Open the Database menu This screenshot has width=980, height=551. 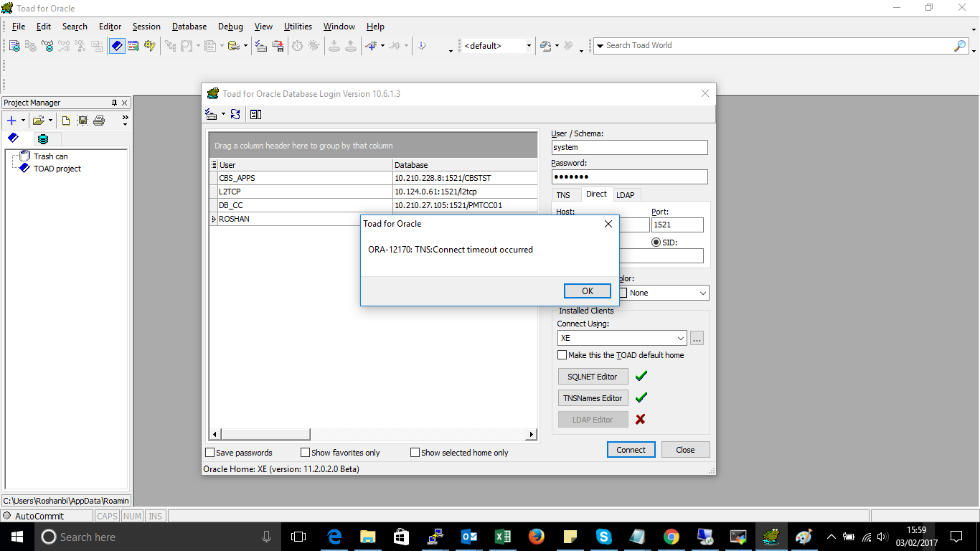[189, 27]
